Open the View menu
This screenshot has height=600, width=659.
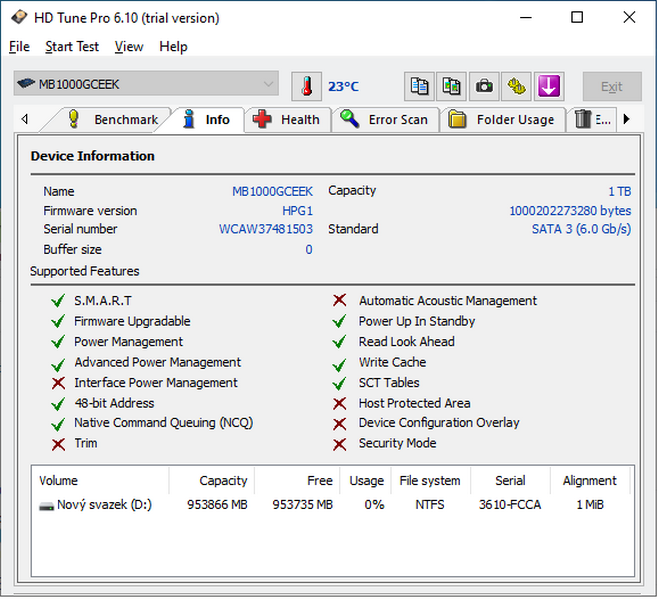tap(129, 47)
